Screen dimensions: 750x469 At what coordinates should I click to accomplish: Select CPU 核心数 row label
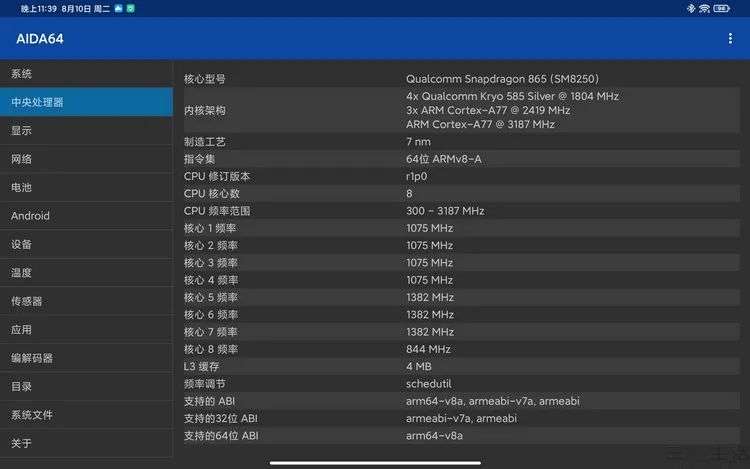coord(211,194)
